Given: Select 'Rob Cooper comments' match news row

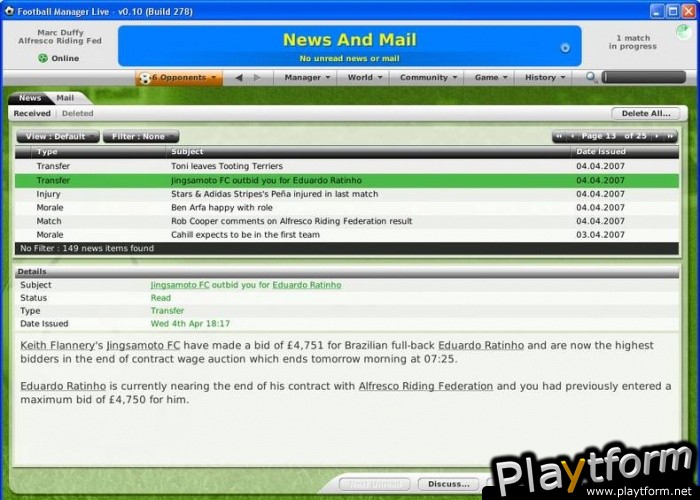Looking at the screenshot, I should tap(347, 221).
